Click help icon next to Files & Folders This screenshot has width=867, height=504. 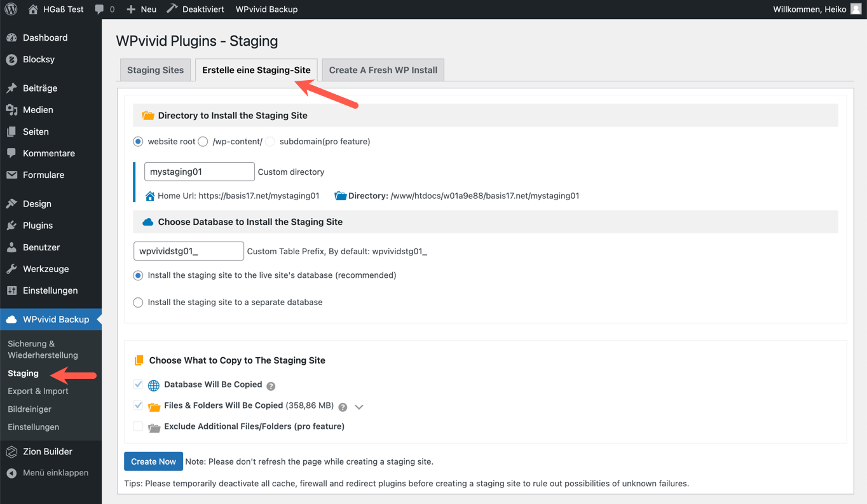[343, 407]
